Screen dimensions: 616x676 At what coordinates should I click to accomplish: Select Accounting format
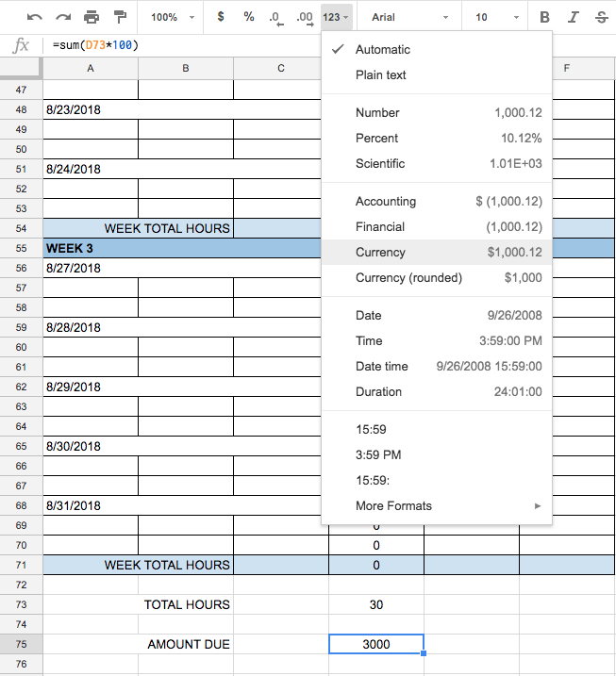point(437,202)
